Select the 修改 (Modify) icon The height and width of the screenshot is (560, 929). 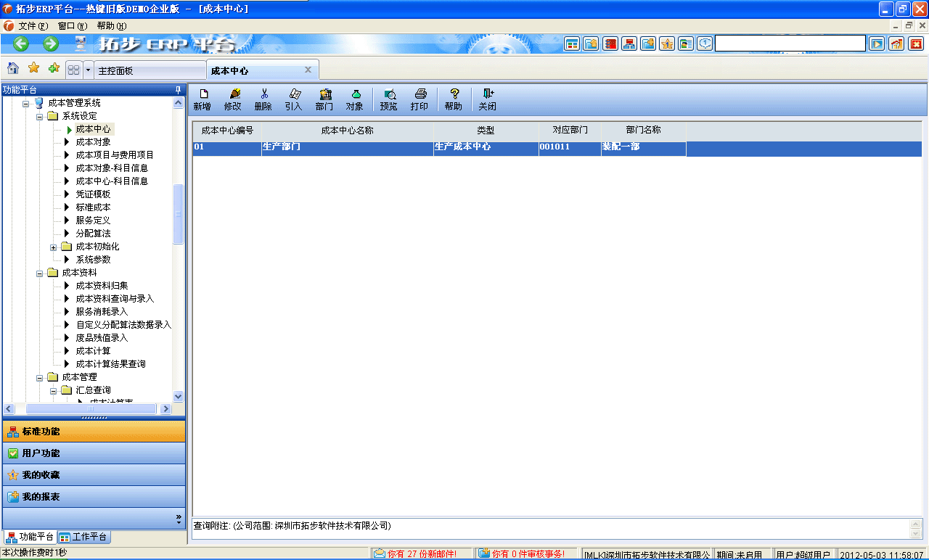point(233,99)
